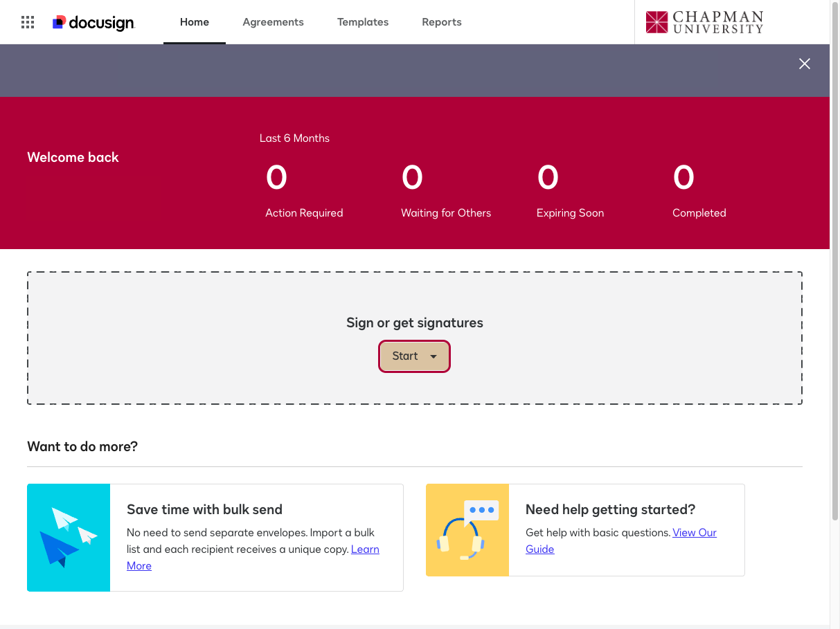Expand the Start dropdown arrow
The image size is (840, 629).
click(434, 356)
